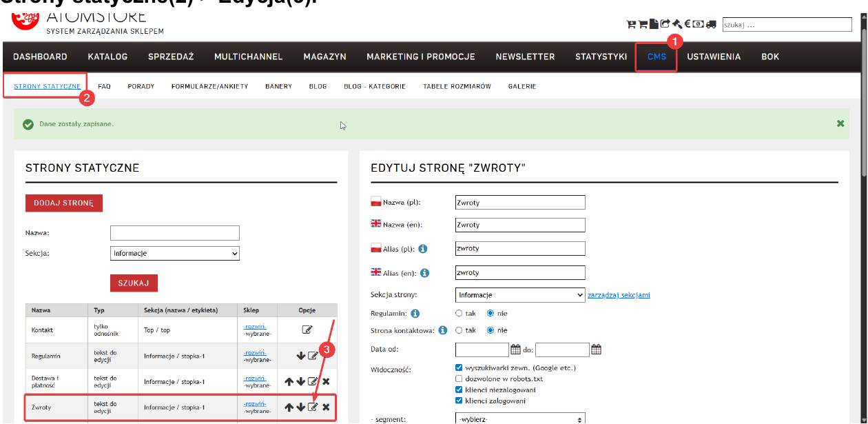The height and width of the screenshot is (424, 868).
Task: Go to STRONY STATYCZNE submenu tab
Action: (48, 86)
